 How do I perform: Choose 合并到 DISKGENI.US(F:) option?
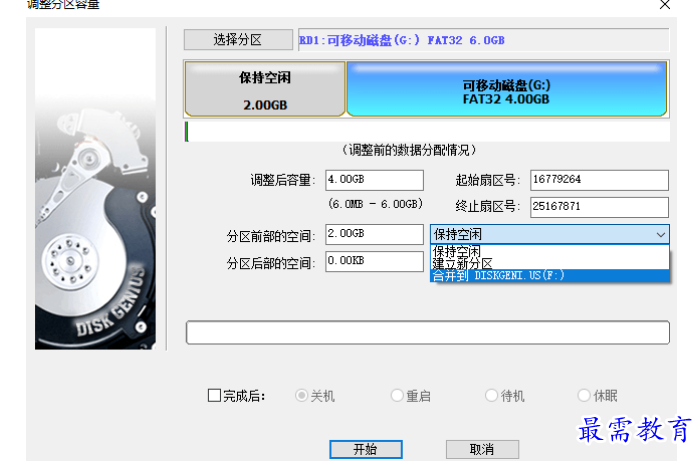coord(550,275)
